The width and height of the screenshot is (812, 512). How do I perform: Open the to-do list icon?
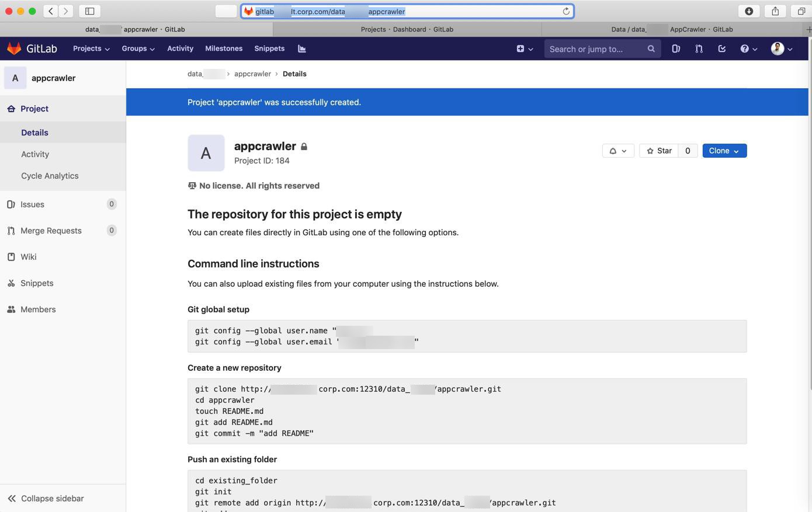tap(722, 49)
